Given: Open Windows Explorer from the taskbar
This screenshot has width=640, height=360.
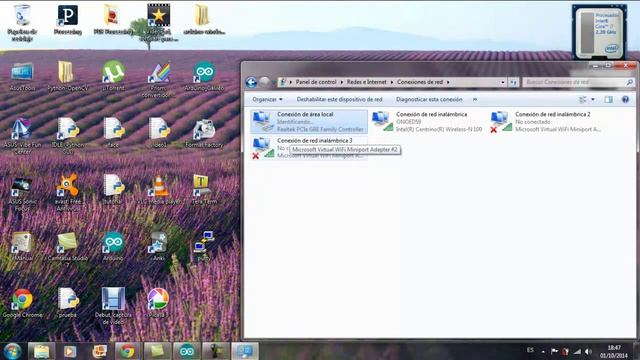Looking at the screenshot, I should [41, 351].
